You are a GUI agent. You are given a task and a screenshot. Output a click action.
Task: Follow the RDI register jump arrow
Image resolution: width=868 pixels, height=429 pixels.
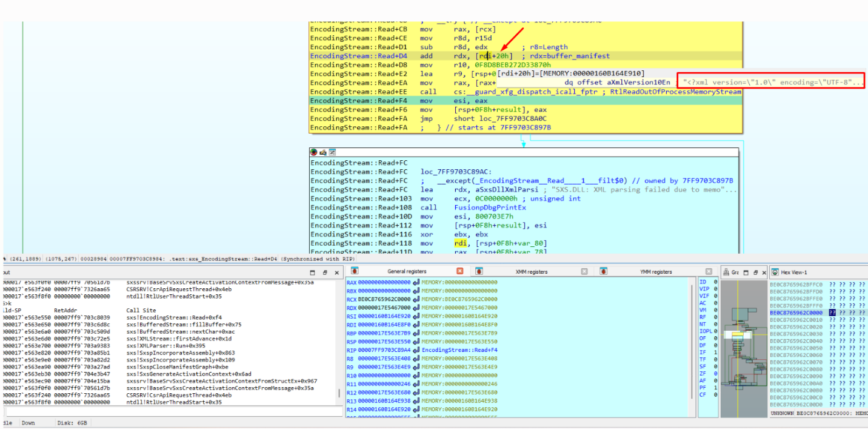pos(416,325)
